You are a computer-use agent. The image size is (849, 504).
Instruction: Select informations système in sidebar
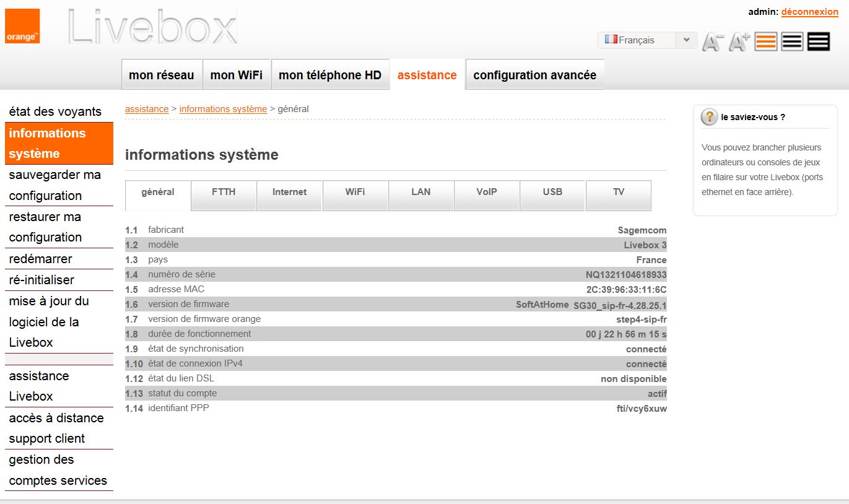[59, 143]
